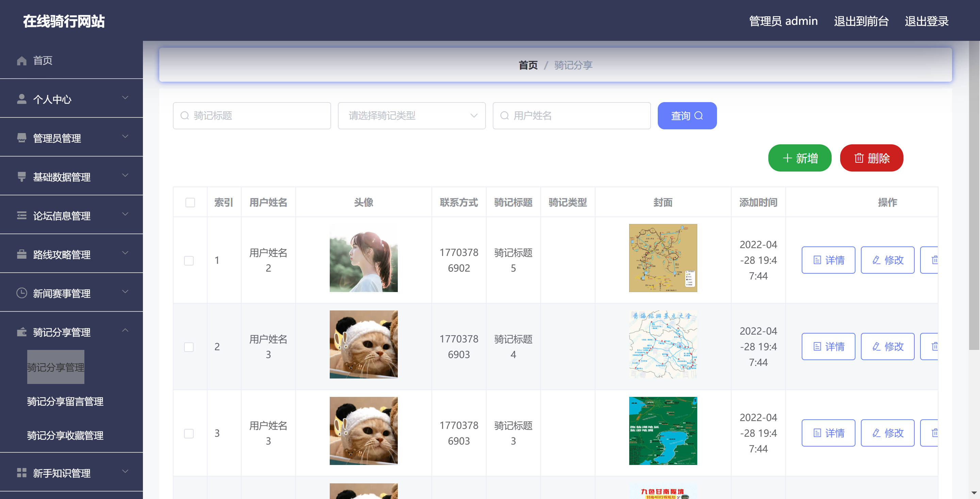The image size is (980, 499).
Task: Click the grid icon beside 新手知识管理
Action: (22, 473)
